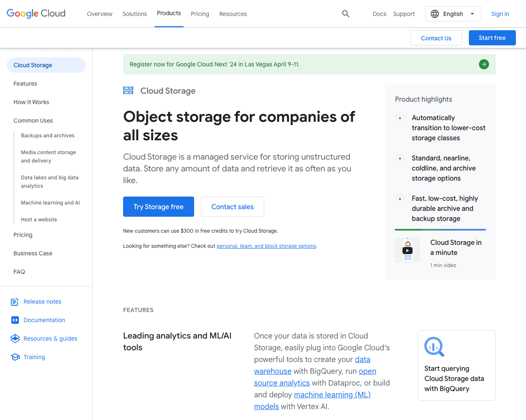Follow machine learning (ML) models link
The image size is (526, 420).
click(x=332, y=395)
